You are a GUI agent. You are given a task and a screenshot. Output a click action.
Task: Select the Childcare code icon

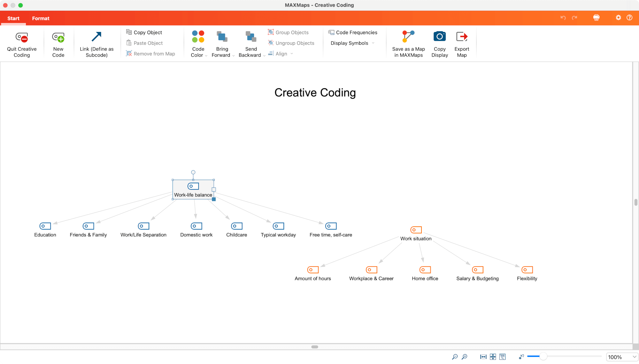pos(237,226)
